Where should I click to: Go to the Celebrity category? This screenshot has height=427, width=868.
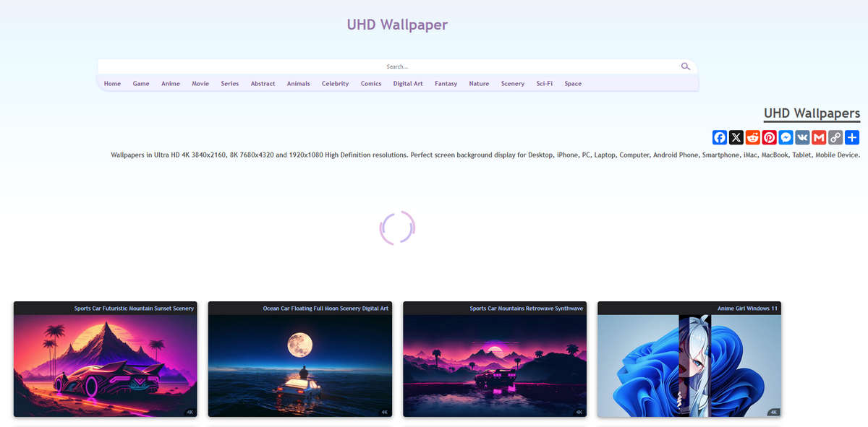click(336, 84)
